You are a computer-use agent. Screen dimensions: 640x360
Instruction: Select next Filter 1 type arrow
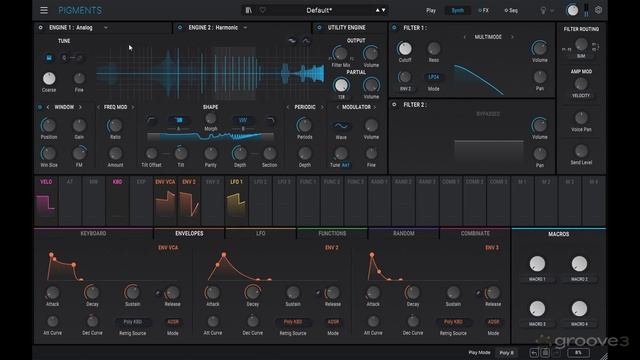click(512, 37)
